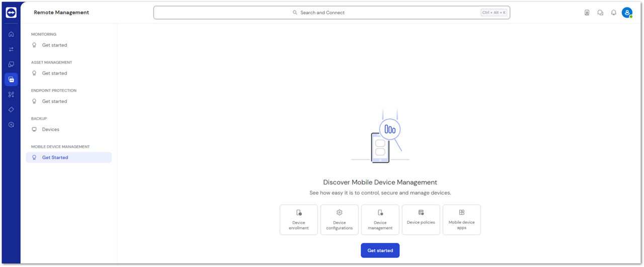Open the user profile avatar

tap(627, 13)
